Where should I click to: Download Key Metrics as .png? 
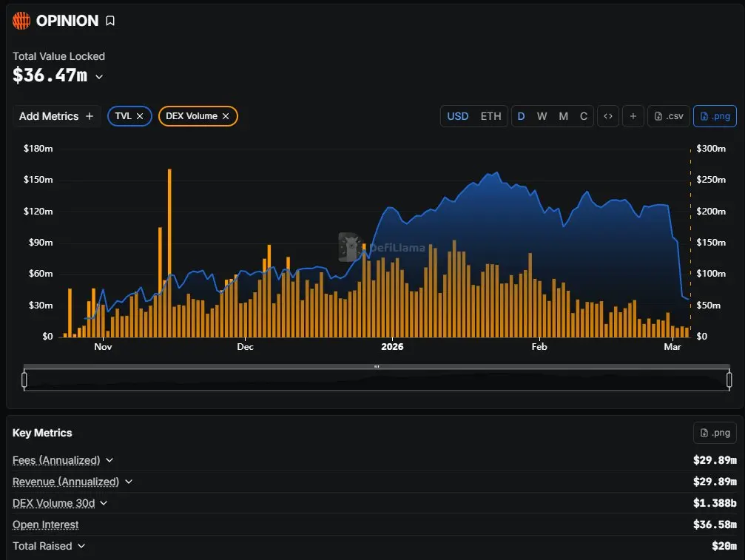[x=715, y=434]
